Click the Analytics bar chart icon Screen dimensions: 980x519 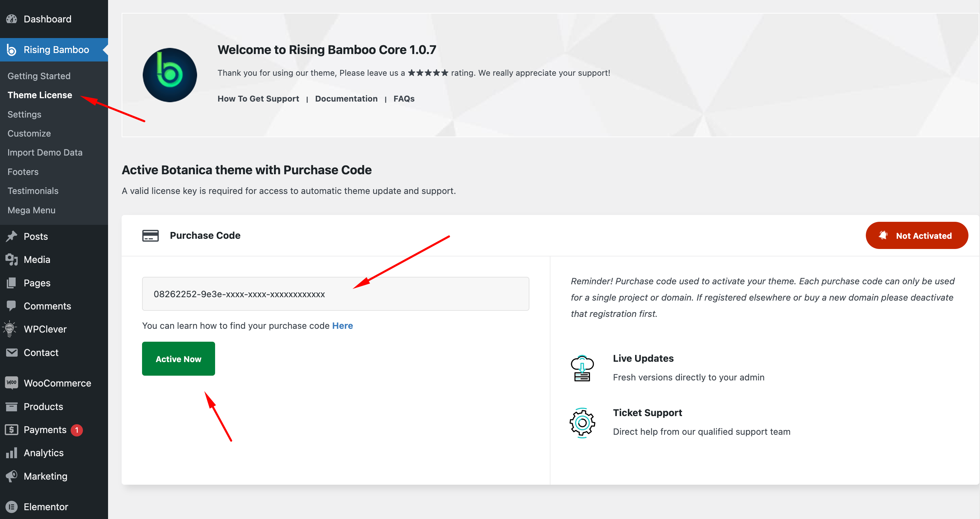12,453
